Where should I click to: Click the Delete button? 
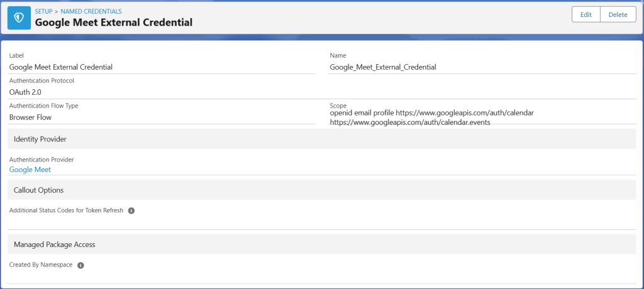[618, 15]
